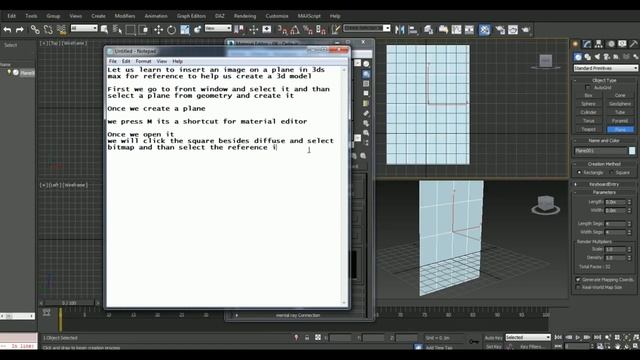Enable the AutoGrid checkbox
Image resolution: width=640 pixels, height=360 pixels.
588,88
